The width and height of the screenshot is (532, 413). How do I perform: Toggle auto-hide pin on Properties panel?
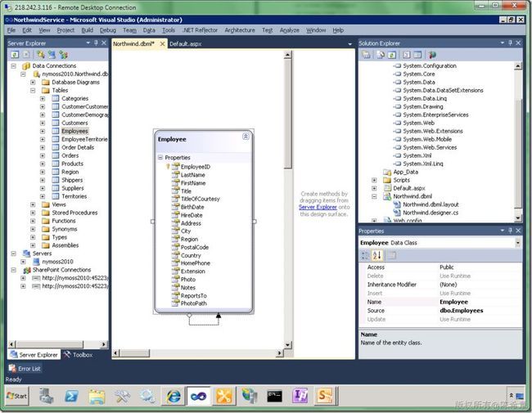(510, 231)
